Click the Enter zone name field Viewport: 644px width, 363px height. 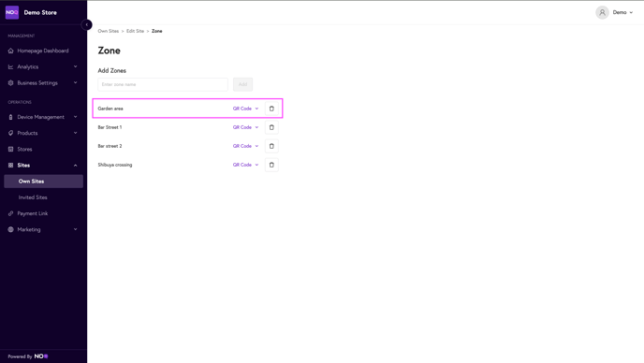[x=163, y=84]
